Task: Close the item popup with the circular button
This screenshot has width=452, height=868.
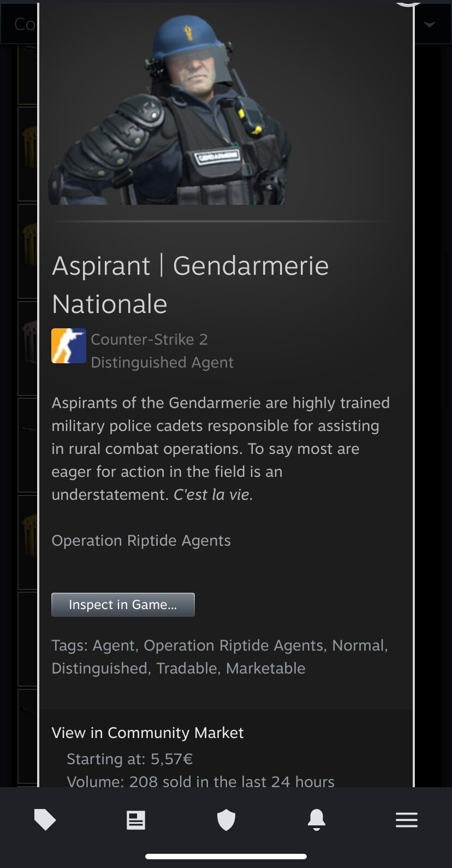Action: pyautogui.click(x=408, y=3)
